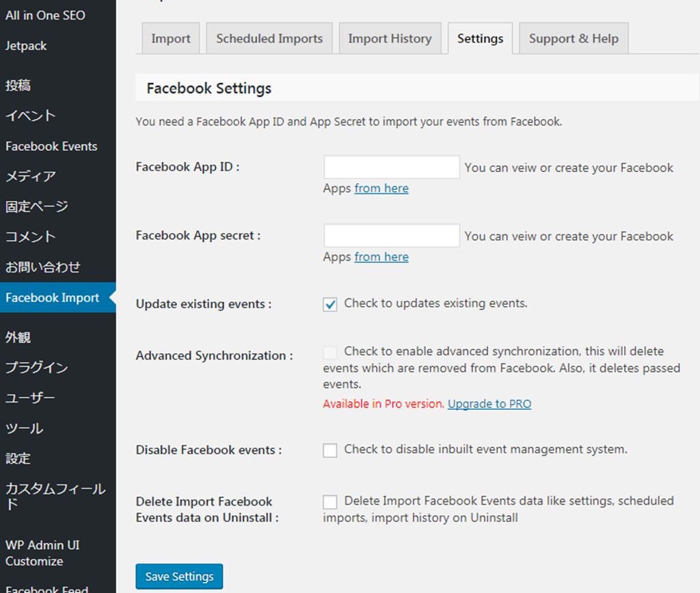Viewport: 700px width, 593px height.
Task: Open the Jetpack sidebar menu
Action: [x=26, y=46]
